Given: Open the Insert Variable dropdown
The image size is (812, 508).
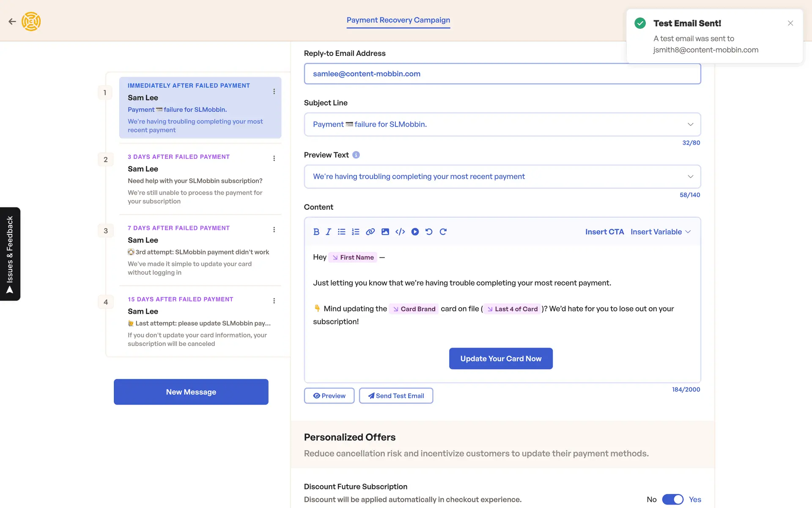Looking at the screenshot, I should tap(660, 232).
